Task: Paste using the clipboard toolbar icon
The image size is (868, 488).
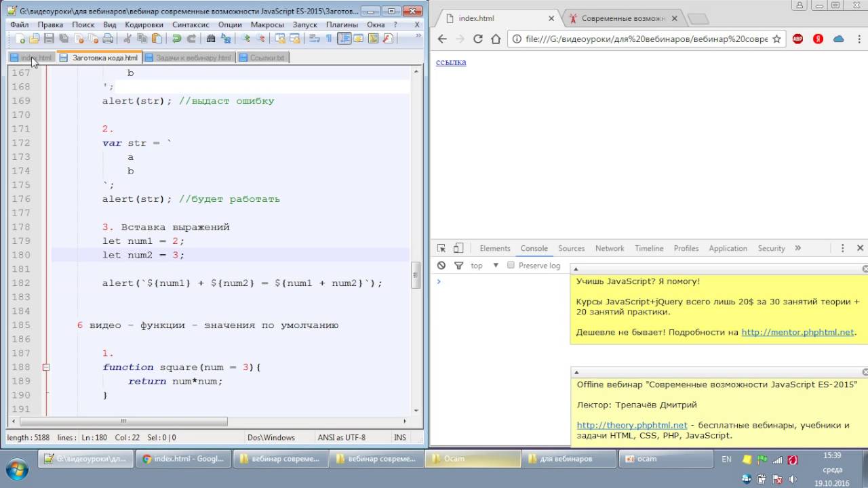Action: (x=157, y=39)
